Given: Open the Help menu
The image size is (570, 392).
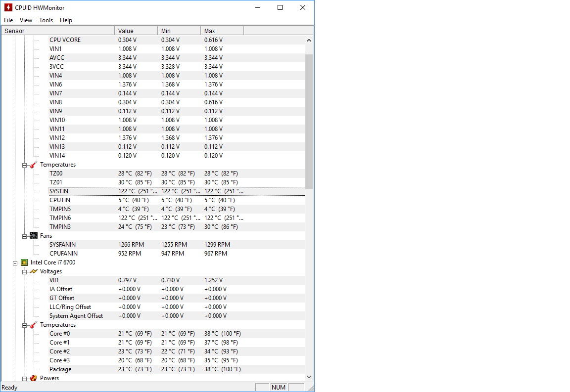Looking at the screenshot, I should pyautogui.click(x=66, y=20).
